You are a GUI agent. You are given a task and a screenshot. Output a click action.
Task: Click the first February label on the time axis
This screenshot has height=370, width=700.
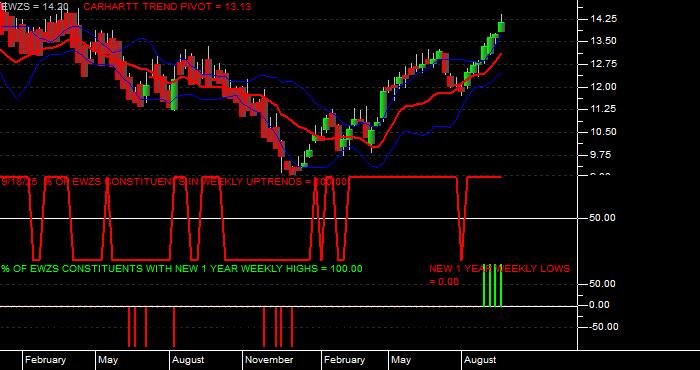click(x=45, y=360)
